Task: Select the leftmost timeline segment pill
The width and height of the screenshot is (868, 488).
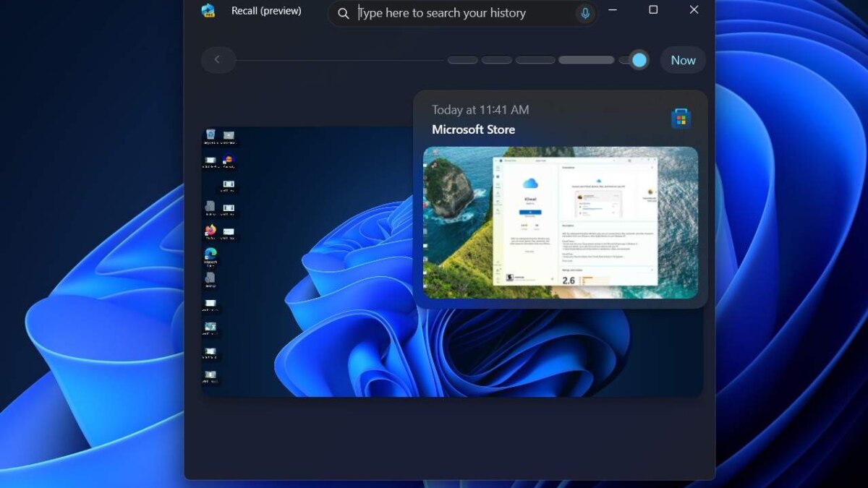Action: click(x=462, y=59)
